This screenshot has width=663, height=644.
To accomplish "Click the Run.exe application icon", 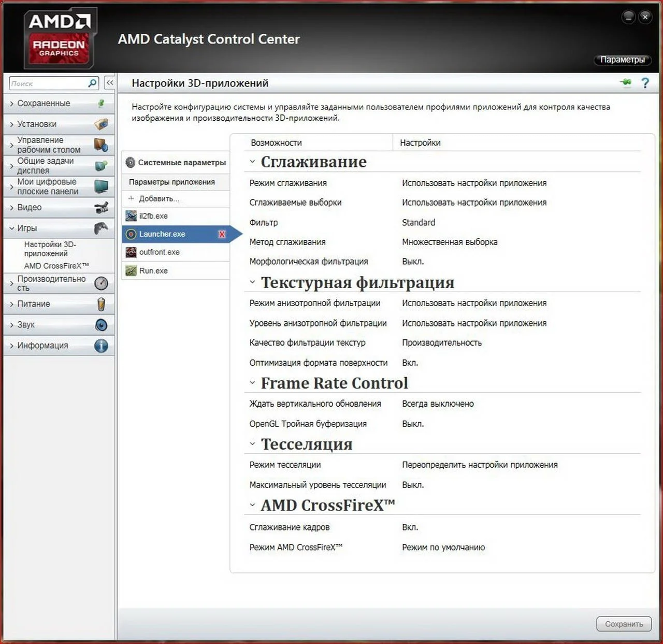I will pyautogui.click(x=131, y=270).
